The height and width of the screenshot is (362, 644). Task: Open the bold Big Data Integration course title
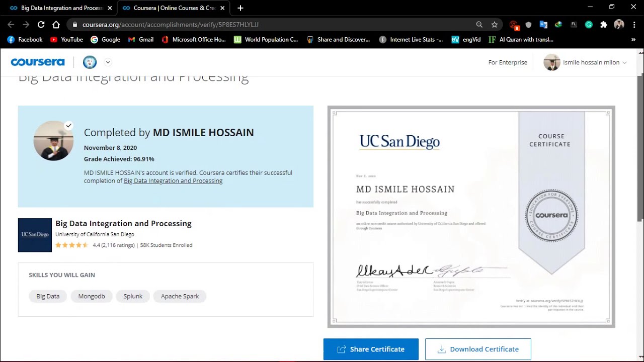coord(123,223)
